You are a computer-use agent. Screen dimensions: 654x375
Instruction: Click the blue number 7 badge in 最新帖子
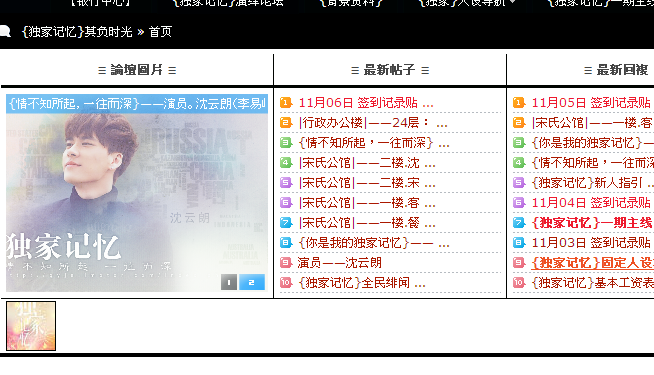(286, 222)
